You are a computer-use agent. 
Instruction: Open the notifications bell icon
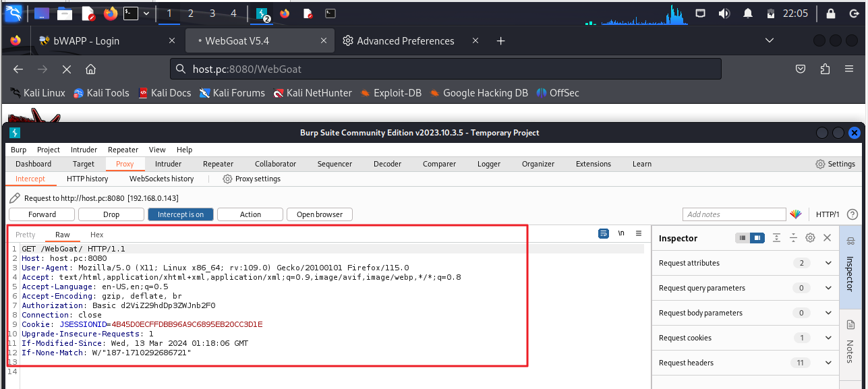(x=748, y=13)
